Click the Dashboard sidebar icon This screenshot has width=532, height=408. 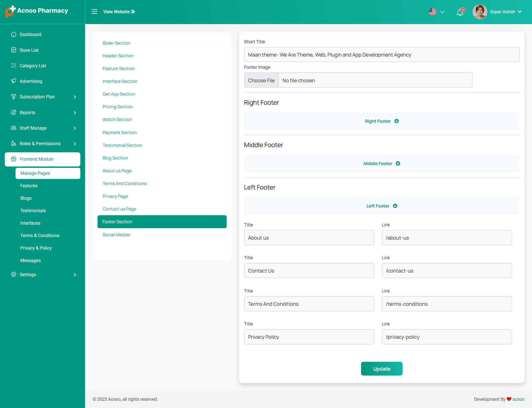pos(14,34)
